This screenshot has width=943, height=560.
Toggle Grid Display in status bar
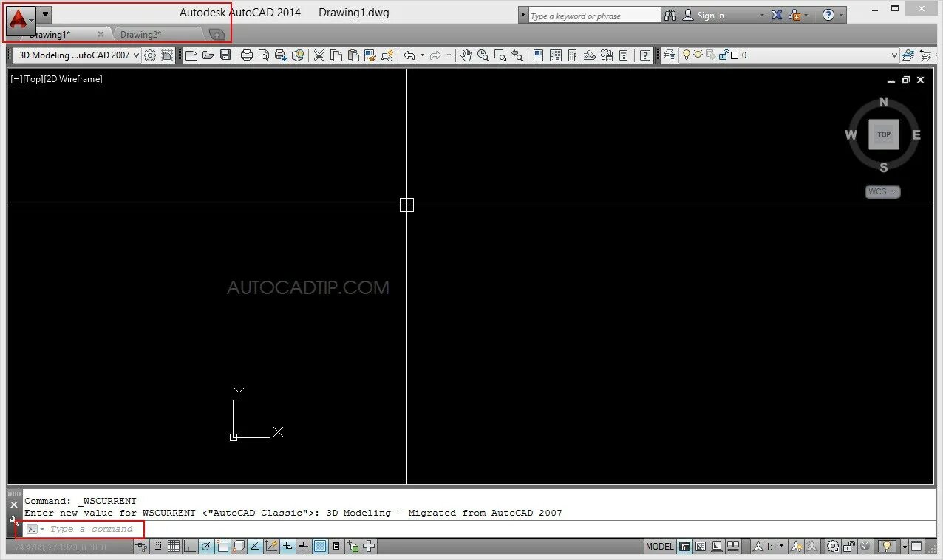click(174, 547)
